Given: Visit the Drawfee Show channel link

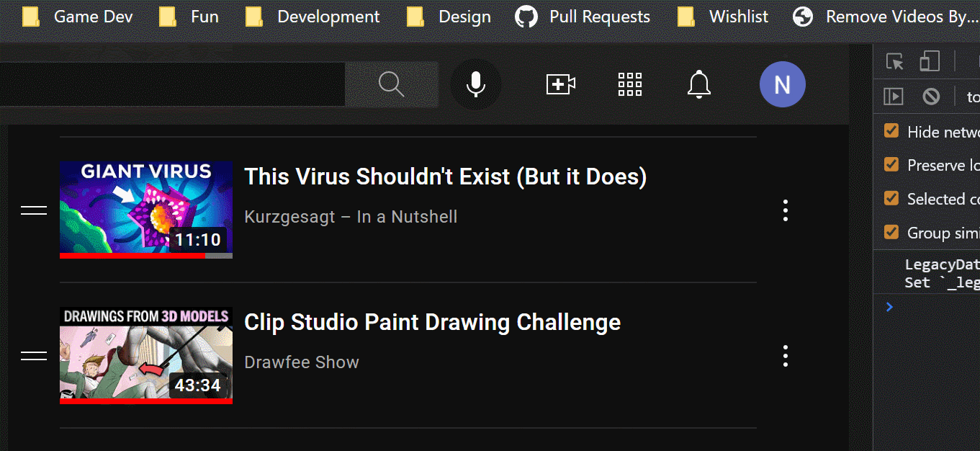Looking at the screenshot, I should coord(301,362).
